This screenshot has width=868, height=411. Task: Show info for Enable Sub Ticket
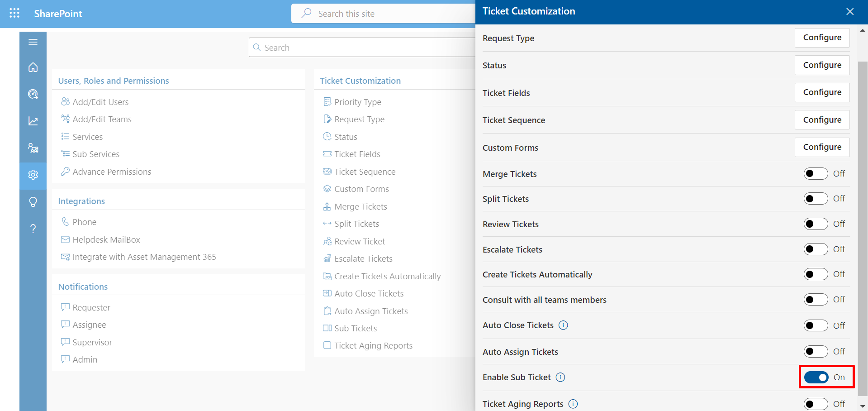(x=560, y=377)
